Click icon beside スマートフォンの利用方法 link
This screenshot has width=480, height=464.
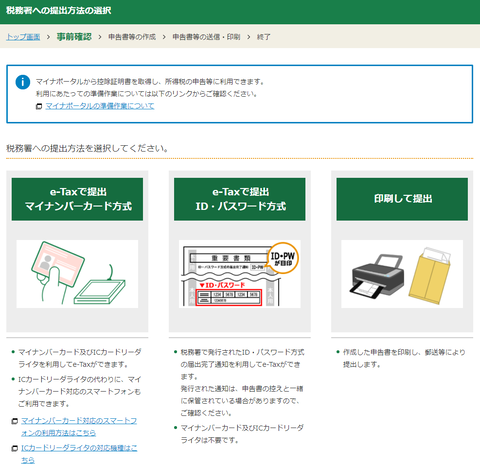click(15, 421)
